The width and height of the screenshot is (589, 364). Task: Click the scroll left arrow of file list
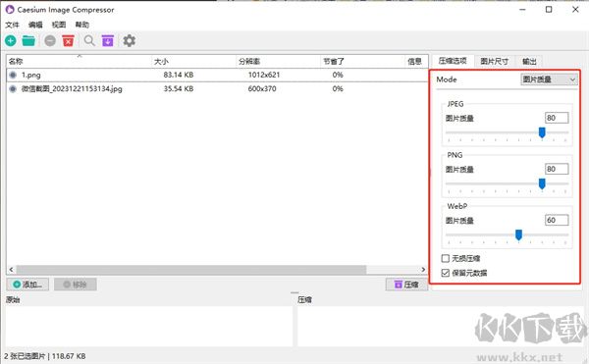click(x=11, y=270)
